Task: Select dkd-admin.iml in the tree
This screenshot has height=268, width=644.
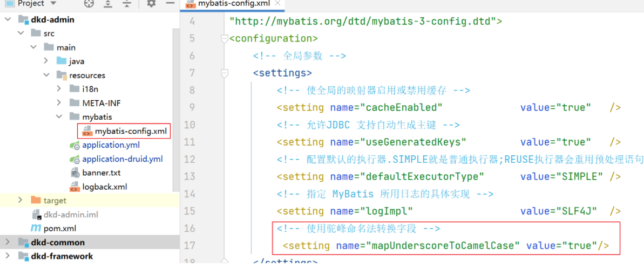Action: [71, 215]
